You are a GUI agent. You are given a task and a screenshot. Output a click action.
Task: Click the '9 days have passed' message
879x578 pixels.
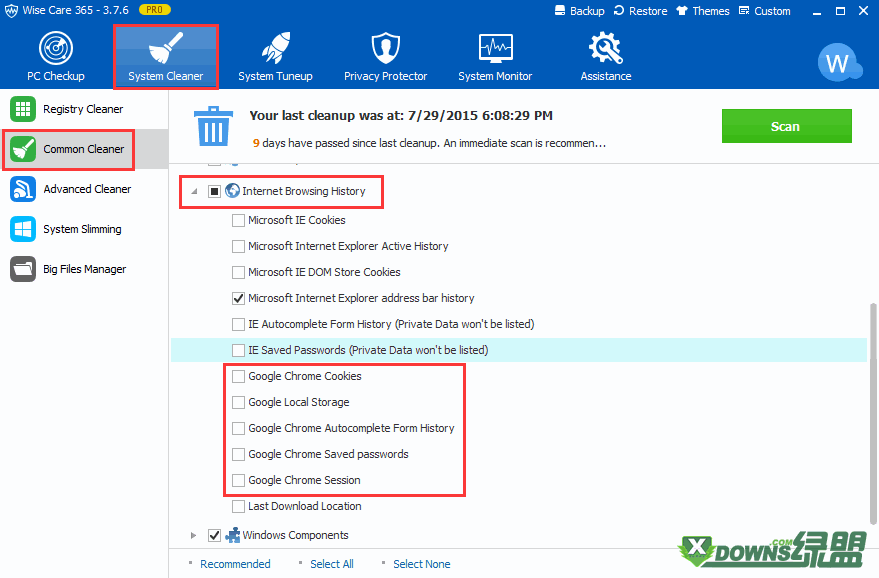tap(429, 143)
